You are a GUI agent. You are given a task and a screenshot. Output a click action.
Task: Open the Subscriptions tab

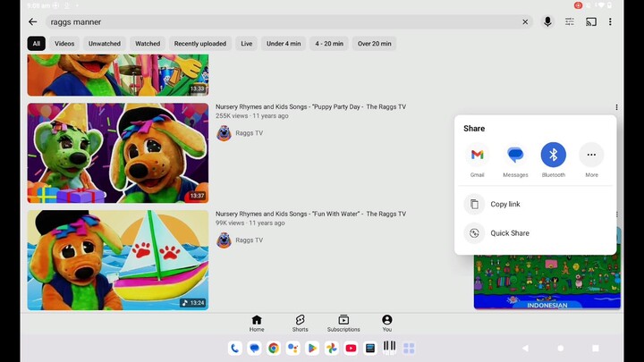click(x=343, y=323)
